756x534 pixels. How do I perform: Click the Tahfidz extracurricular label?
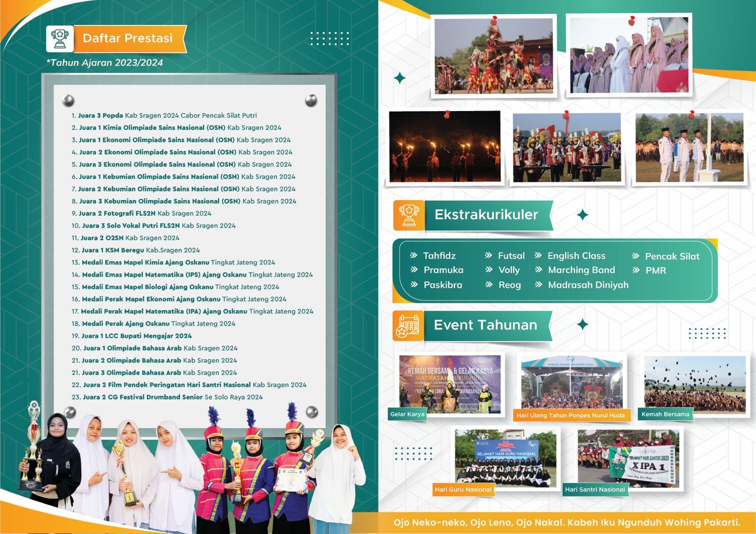click(x=439, y=255)
